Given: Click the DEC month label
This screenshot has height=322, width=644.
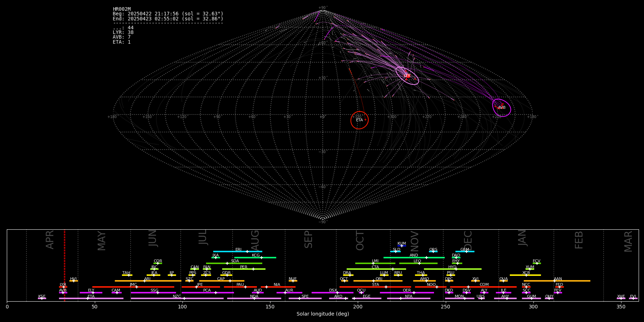Looking at the screenshot, I should click(x=468, y=240).
